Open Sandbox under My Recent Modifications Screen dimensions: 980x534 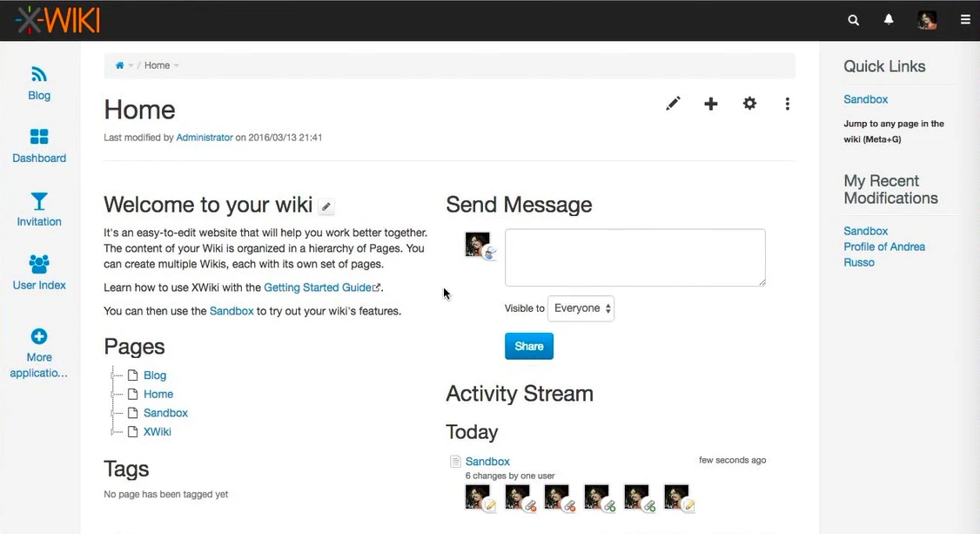(x=866, y=232)
